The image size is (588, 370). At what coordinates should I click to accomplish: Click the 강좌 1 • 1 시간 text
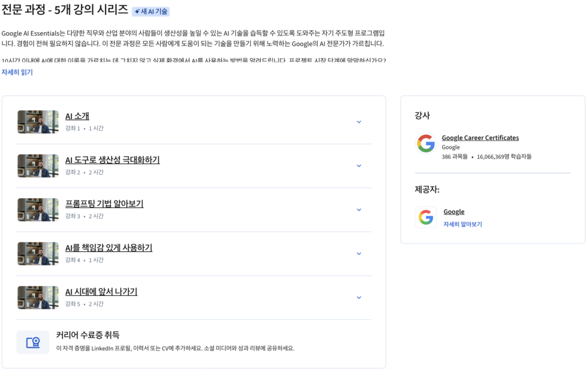click(x=84, y=128)
